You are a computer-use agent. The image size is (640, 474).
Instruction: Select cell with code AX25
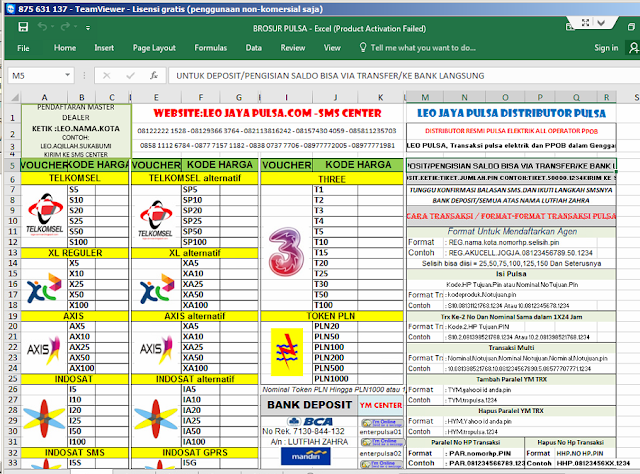(81, 347)
